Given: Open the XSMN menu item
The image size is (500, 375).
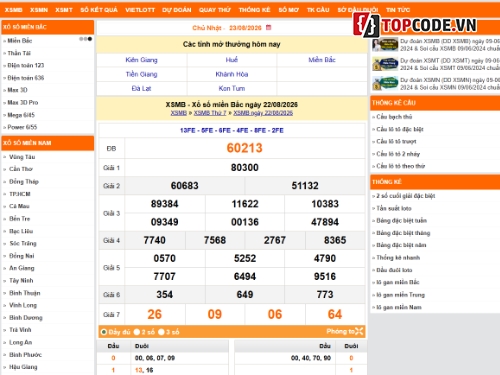Looking at the screenshot, I should click(x=39, y=10).
